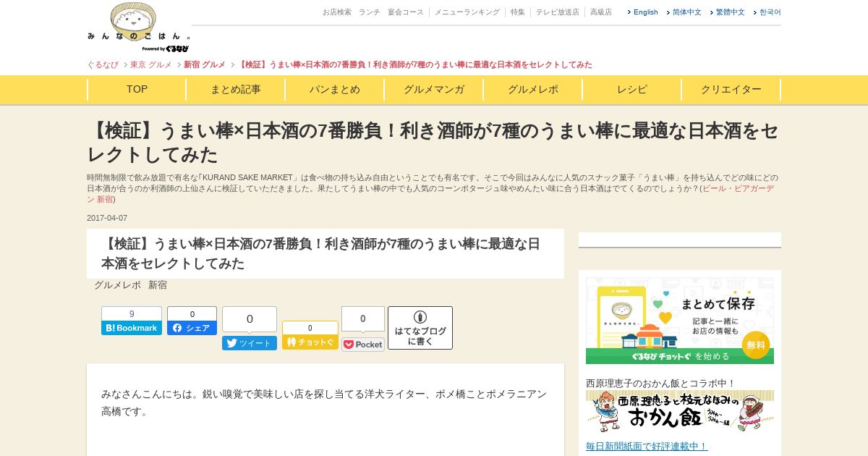Click はてなブログに書く button
This screenshot has height=456, width=868.
(x=420, y=328)
